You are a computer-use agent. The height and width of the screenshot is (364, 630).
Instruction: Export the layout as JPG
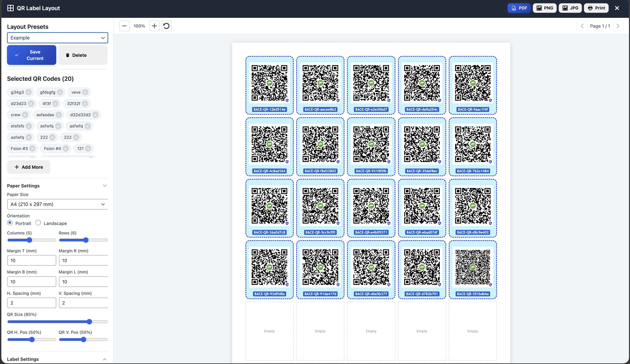coord(570,8)
